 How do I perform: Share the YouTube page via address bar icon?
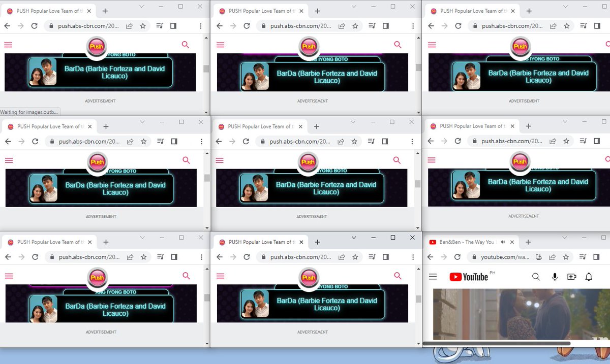[552, 257]
